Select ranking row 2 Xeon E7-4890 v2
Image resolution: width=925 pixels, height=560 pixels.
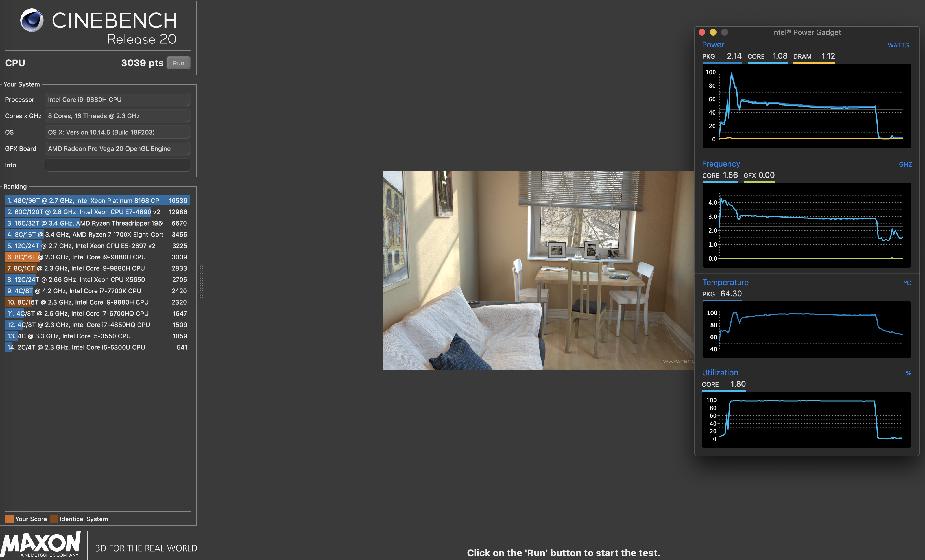pyautogui.click(x=98, y=212)
